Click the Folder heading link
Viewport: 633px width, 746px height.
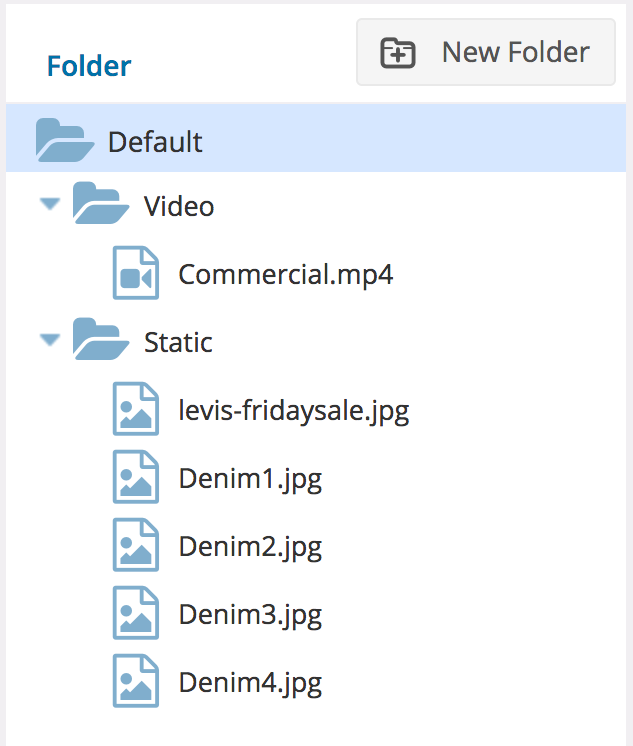[89, 66]
